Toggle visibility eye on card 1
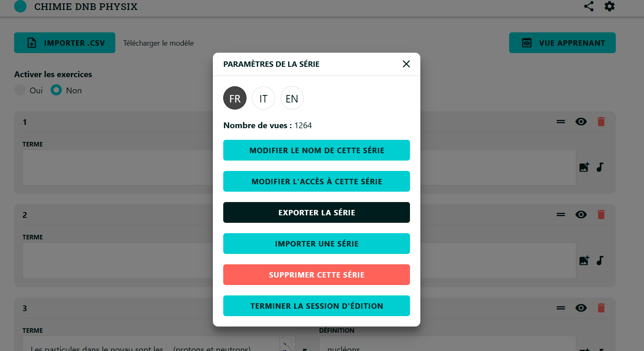 point(581,122)
